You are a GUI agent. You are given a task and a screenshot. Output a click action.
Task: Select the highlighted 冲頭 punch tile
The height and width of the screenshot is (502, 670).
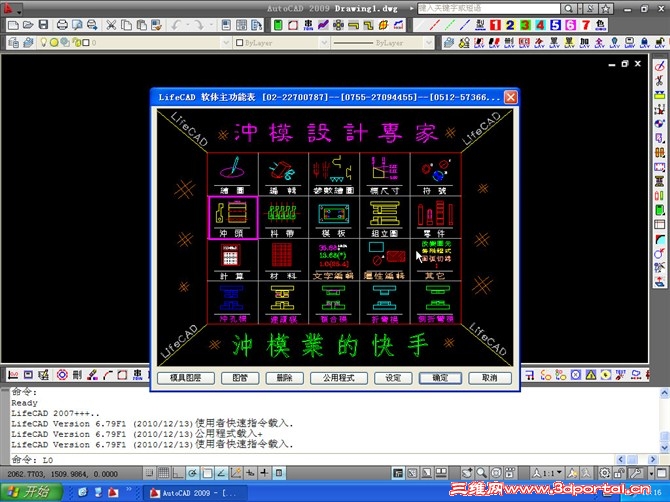click(x=233, y=217)
